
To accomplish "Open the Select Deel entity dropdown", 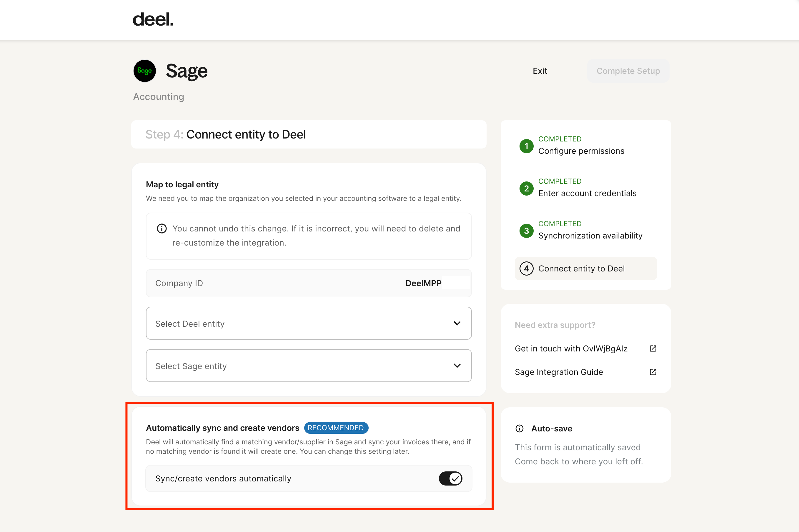I will (x=309, y=323).
